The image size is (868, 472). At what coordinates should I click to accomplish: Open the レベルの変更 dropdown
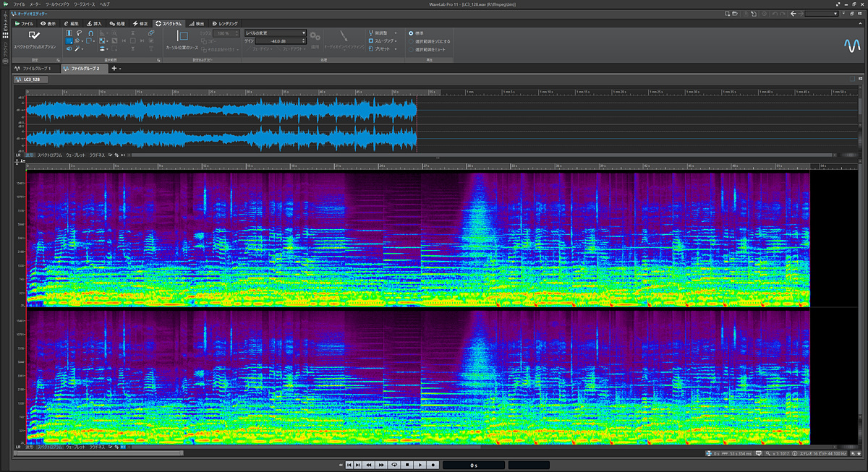(x=304, y=33)
